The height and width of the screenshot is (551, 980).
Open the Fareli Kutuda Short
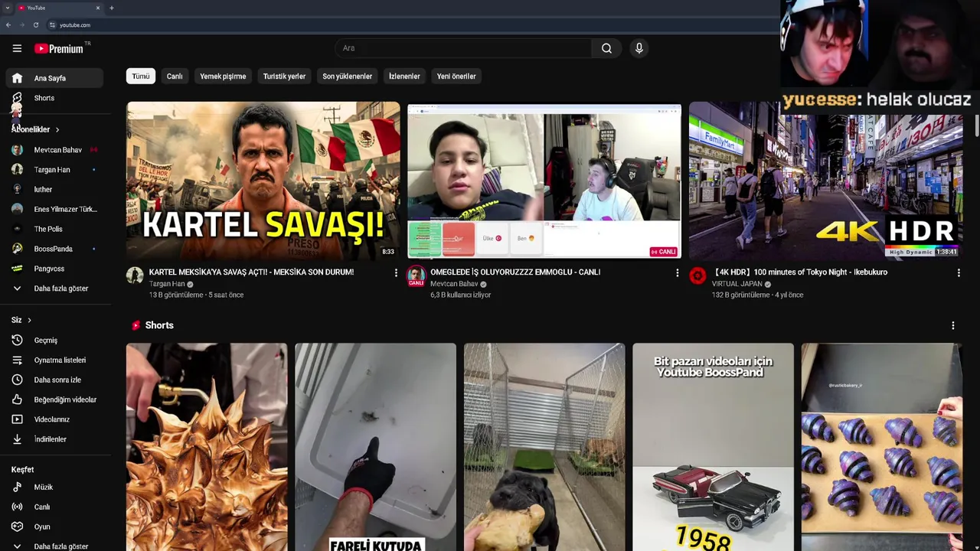click(375, 447)
